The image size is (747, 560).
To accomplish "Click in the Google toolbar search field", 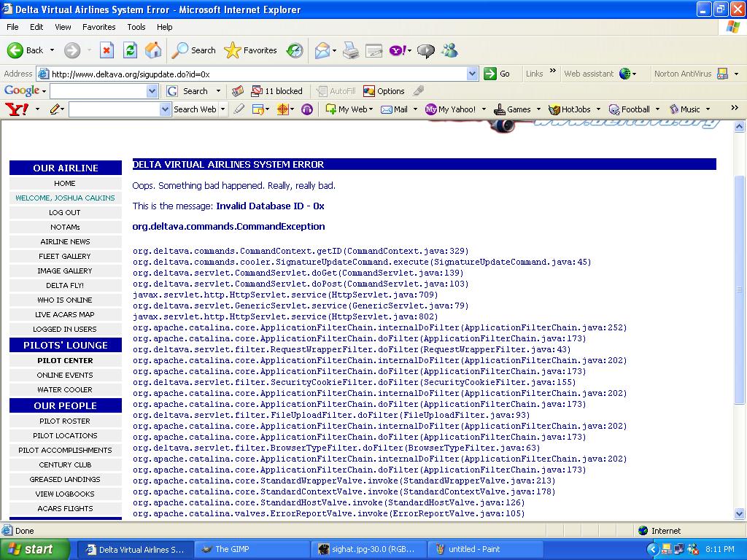I will click(98, 91).
